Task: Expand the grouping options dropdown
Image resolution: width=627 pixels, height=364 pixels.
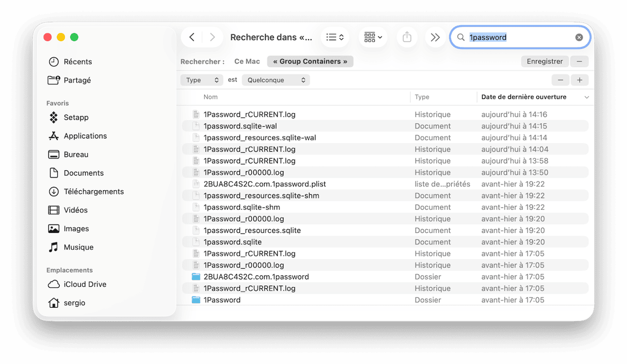Action: coord(373,37)
